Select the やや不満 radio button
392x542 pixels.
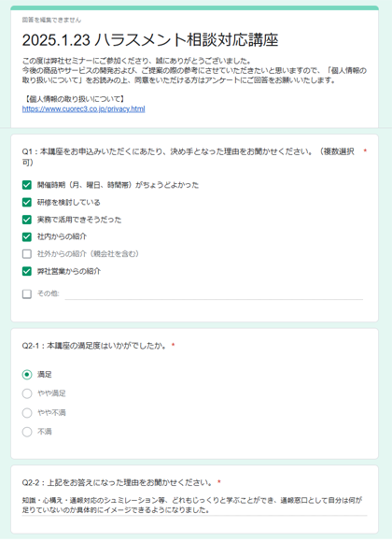27,413
